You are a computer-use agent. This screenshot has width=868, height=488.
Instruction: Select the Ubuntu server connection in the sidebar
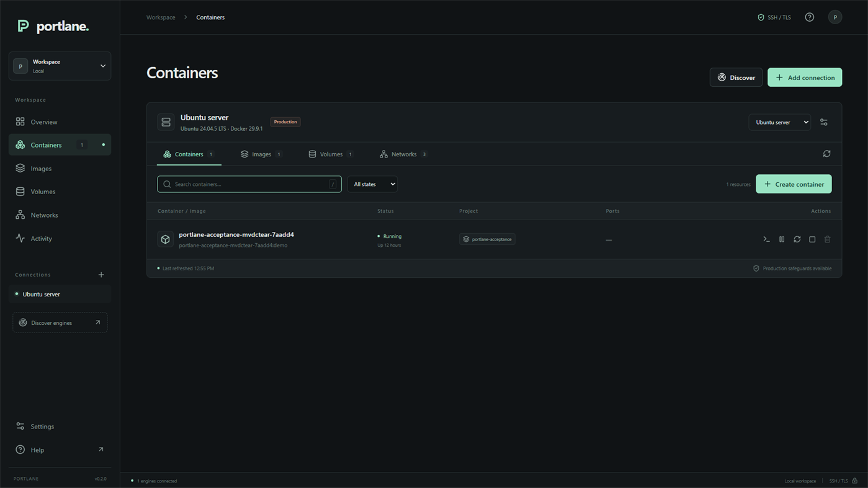60,294
